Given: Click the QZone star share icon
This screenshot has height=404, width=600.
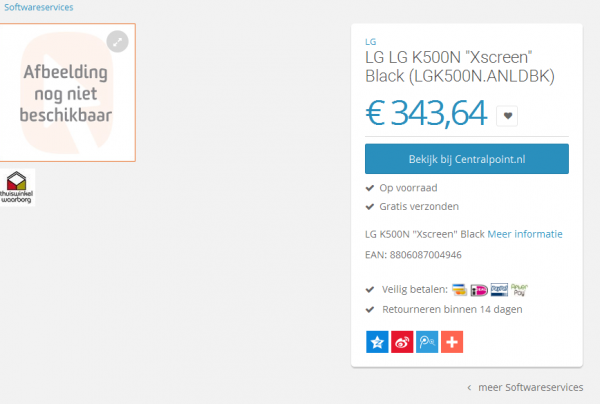Looking at the screenshot, I should click(376, 342).
